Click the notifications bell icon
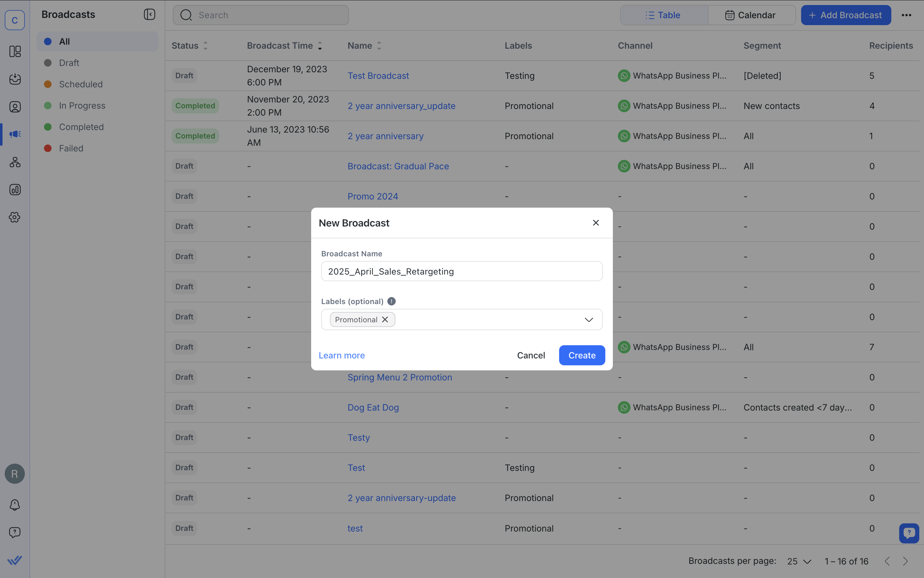Screen dimensions: 924x578 point(15,504)
